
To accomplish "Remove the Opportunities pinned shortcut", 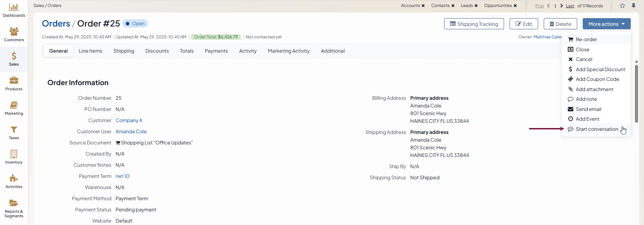I will [515, 6].
